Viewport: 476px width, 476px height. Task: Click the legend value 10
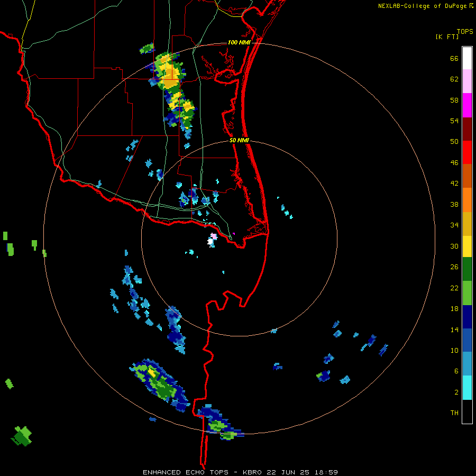tap(454, 350)
